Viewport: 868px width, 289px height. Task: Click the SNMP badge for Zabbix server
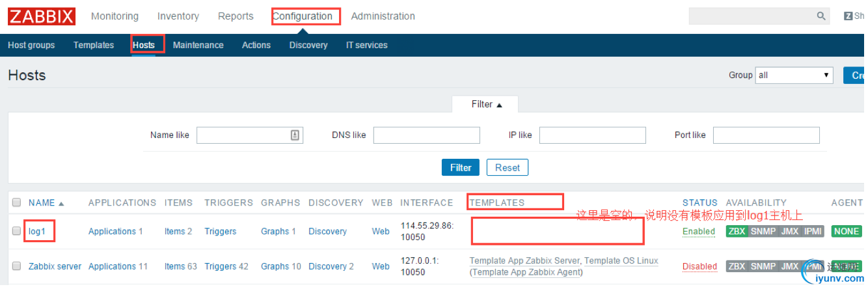click(763, 266)
